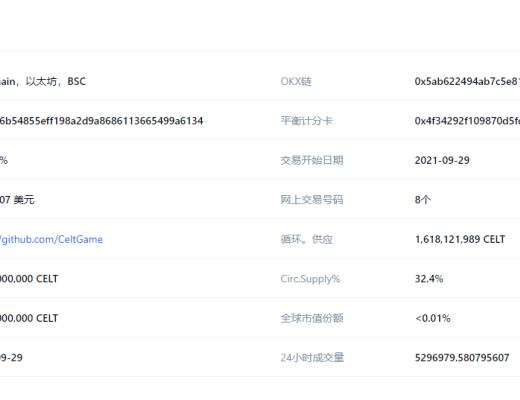Select the 0x5ab622494ab7c5e8 contract address
520x400 pixels.
coord(467,81)
